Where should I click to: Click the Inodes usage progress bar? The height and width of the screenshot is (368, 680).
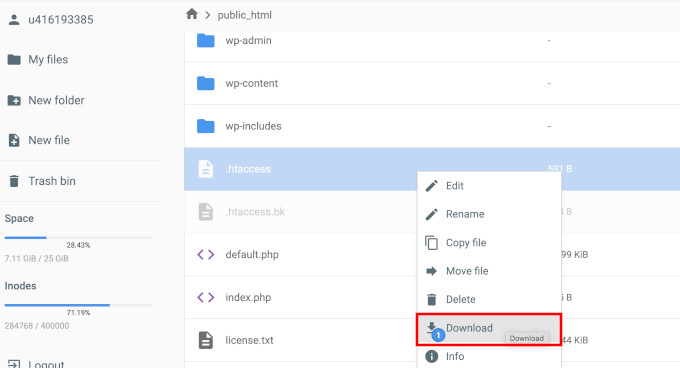coord(78,305)
